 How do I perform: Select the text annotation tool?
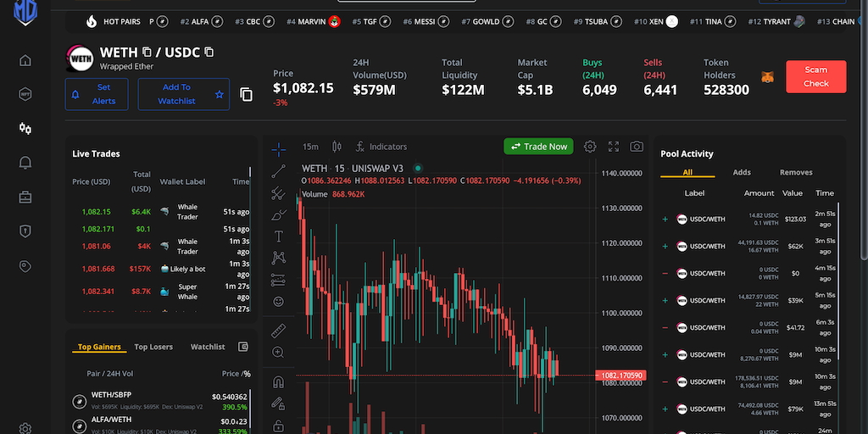(x=278, y=237)
